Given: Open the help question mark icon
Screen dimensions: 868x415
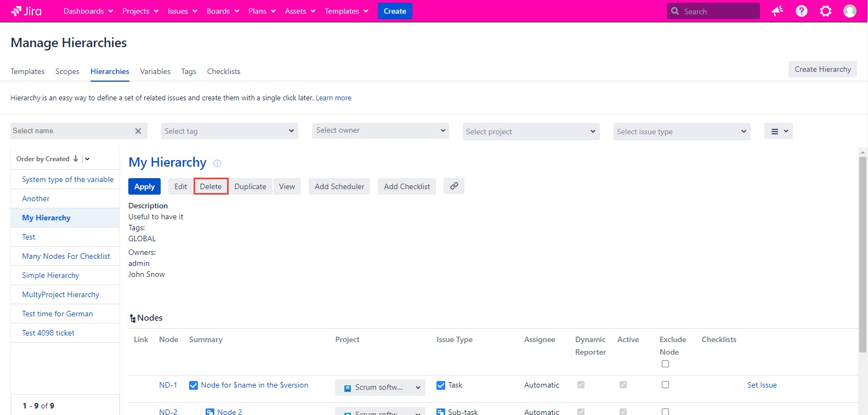Looking at the screenshot, I should point(801,11).
